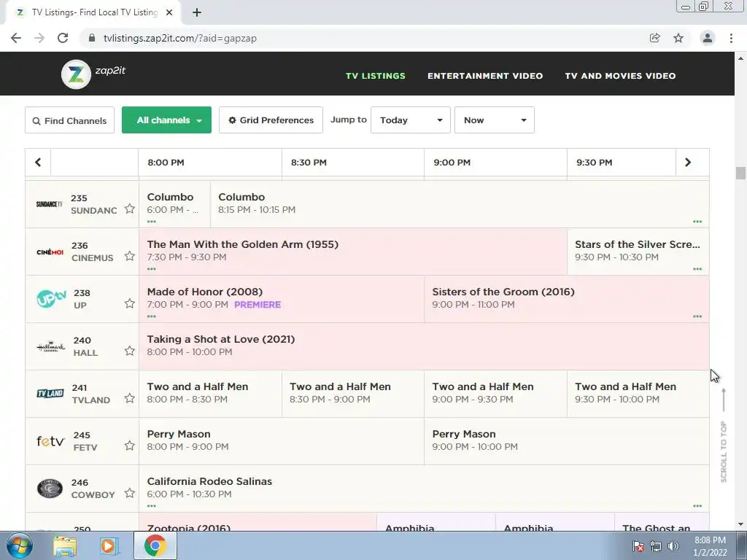This screenshot has width=747, height=560.
Task: Toggle favorite star for 240 HALL
Action: [x=130, y=351]
